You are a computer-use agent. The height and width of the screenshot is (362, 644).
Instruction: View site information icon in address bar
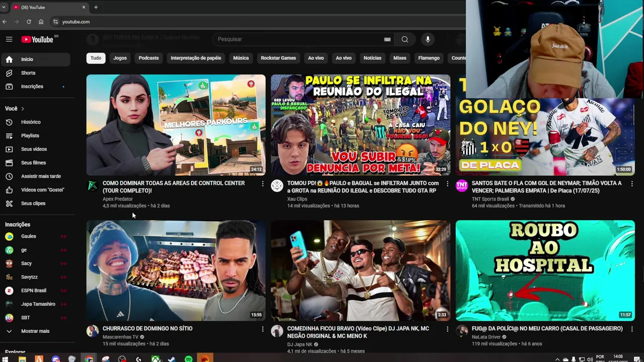click(56, 22)
